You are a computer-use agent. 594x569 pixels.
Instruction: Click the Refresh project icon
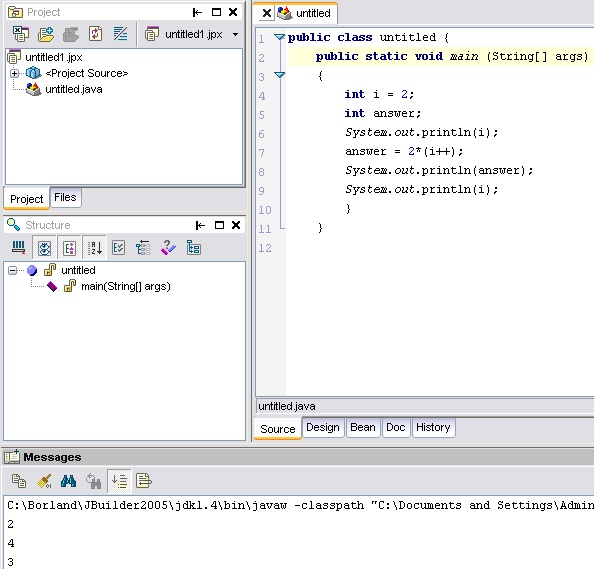click(x=95, y=34)
